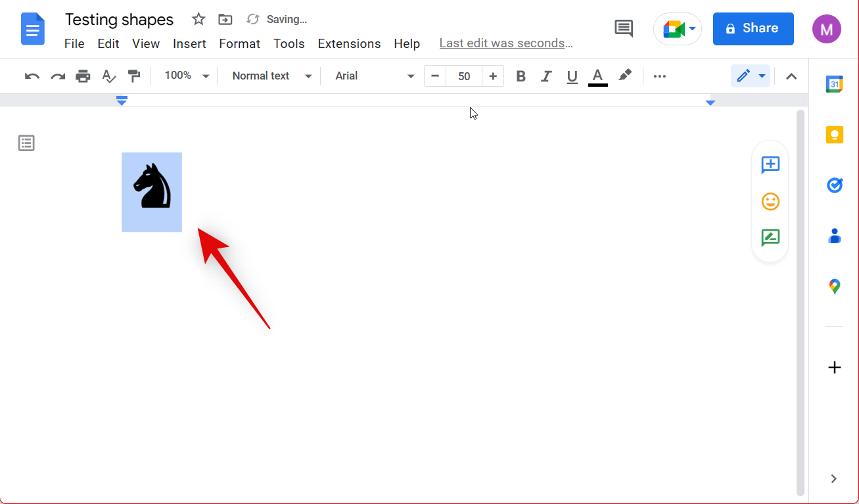Show more toolbar options
Viewport: 859px width, 504px height.
[x=660, y=76]
